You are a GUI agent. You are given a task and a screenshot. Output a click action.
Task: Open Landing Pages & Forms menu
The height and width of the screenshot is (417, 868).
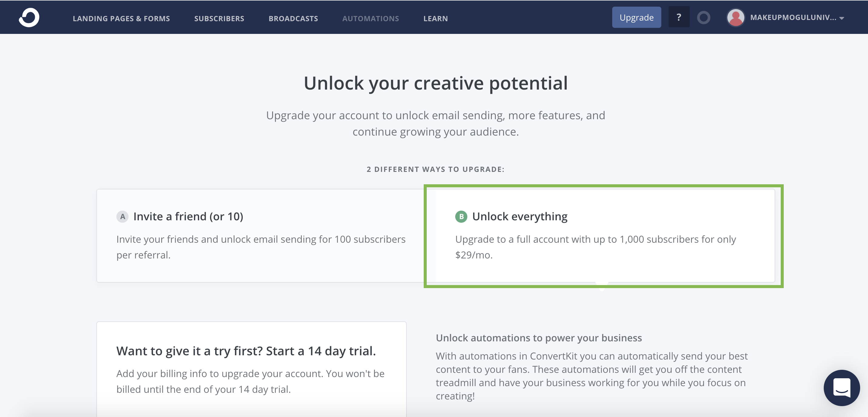[121, 18]
